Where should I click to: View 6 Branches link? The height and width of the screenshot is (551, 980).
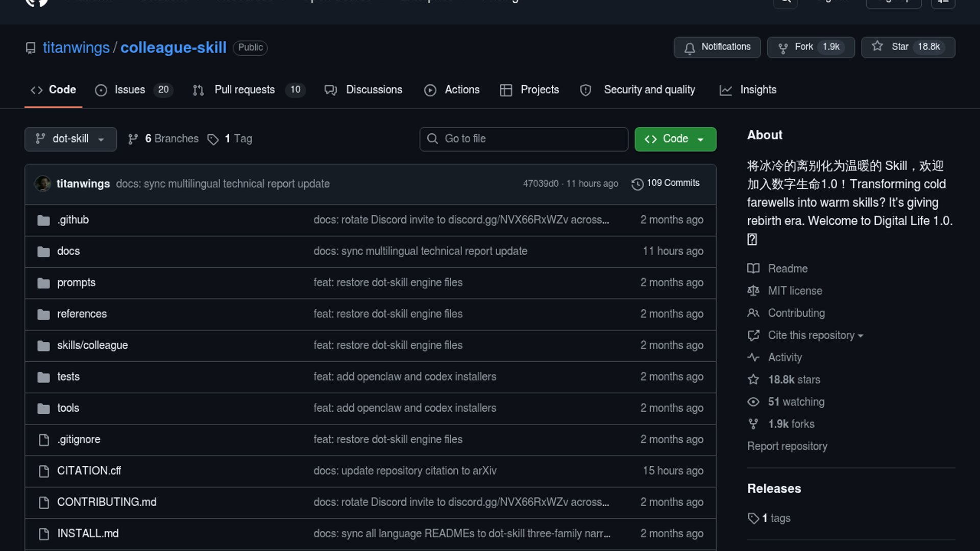click(x=163, y=139)
